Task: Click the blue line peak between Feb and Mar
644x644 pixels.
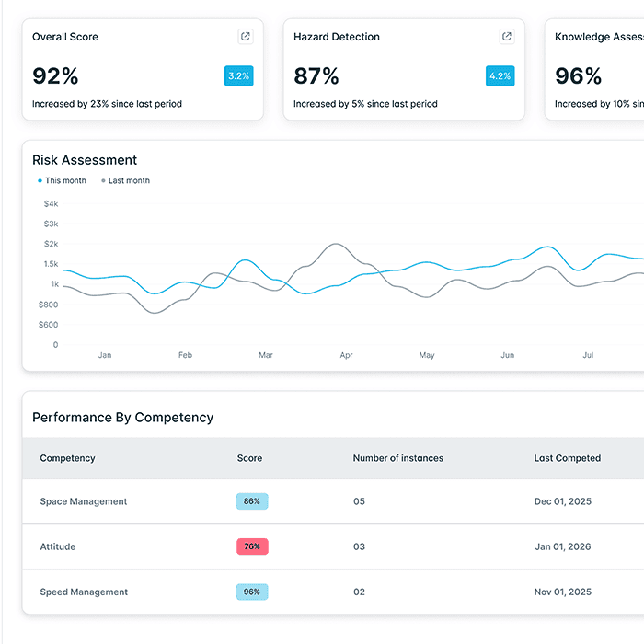Action: coord(246,260)
